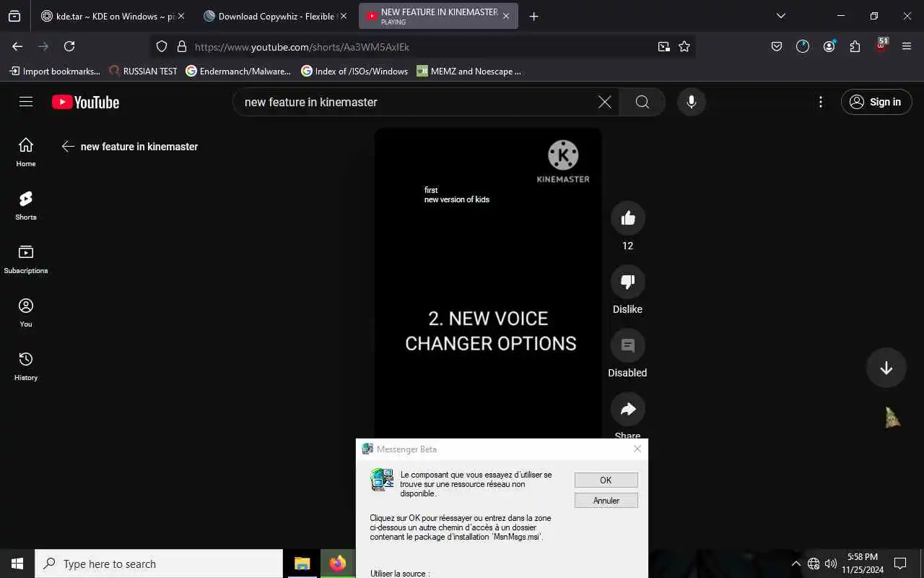Switch to the kde.tar KDE on Windows tab
The height and width of the screenshot is (578, 924).
112,16
